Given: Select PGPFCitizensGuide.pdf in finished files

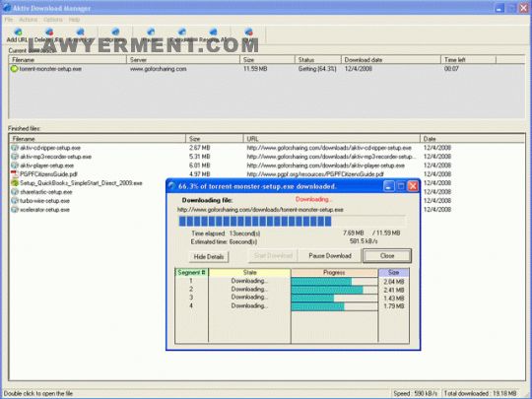Looking at the screenshot, I should coord(48,174).
